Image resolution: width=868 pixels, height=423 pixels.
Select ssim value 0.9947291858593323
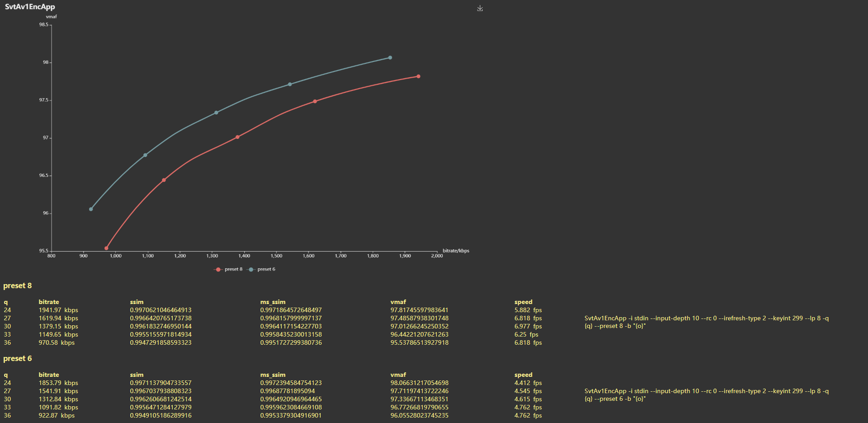pyautogui.click(x=161, y=342)
